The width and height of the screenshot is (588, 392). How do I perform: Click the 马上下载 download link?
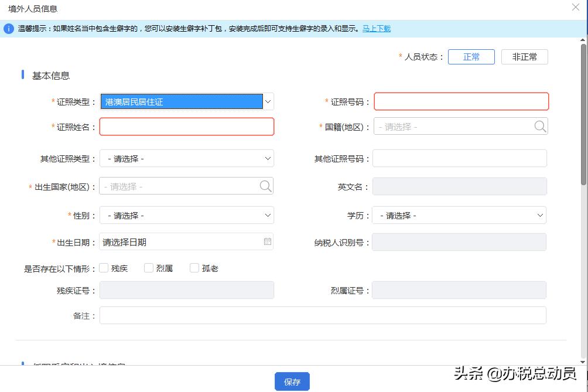375,28
